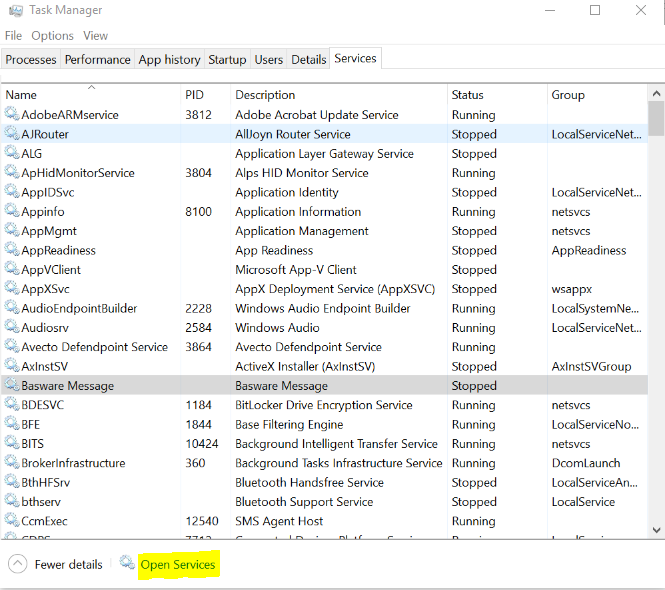
Task: Click the gear icon beside Audiosrv
Action: coord(12,327)
